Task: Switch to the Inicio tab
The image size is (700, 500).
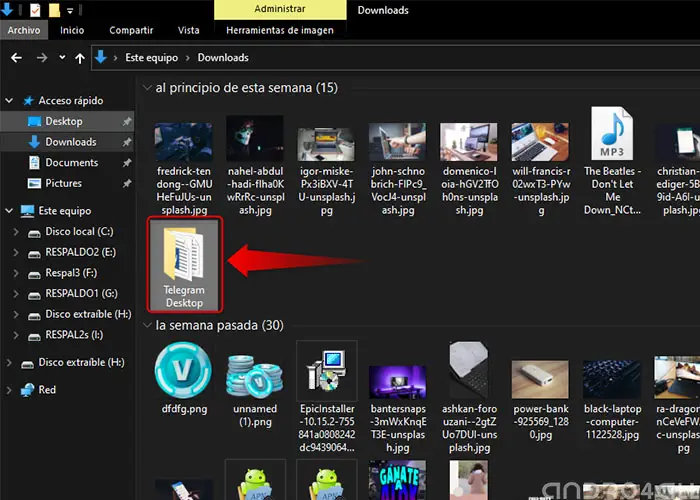Action: tap(72, 30)
